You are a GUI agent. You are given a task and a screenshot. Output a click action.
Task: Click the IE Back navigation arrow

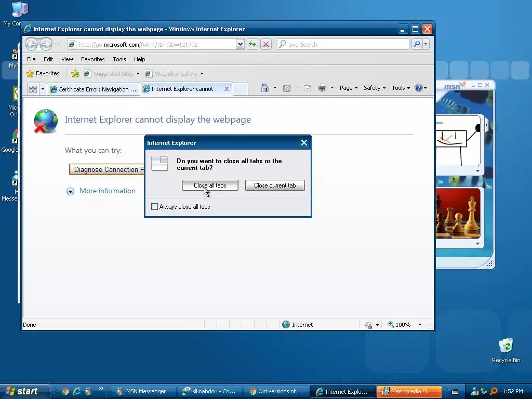[32, 44]
